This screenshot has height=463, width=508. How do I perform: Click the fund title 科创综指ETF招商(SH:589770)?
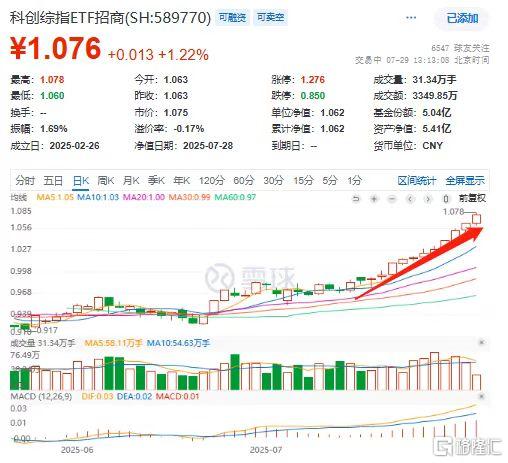(110, 18)
